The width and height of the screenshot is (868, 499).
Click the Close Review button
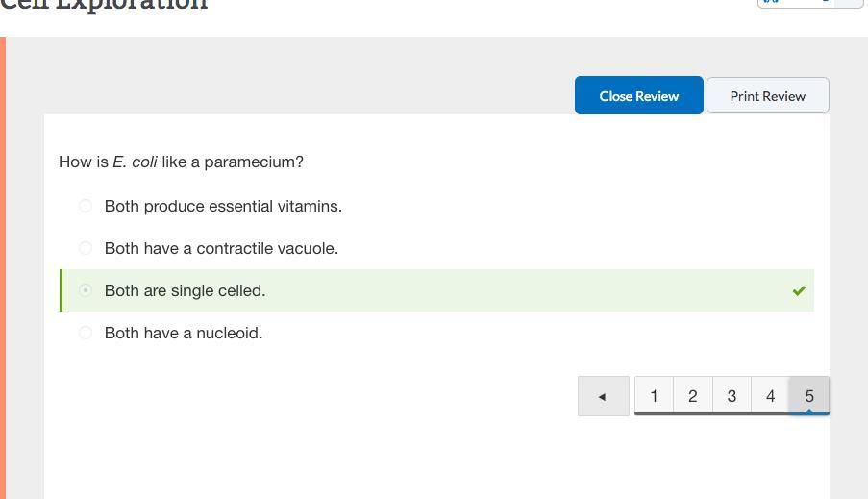(638, 96)
